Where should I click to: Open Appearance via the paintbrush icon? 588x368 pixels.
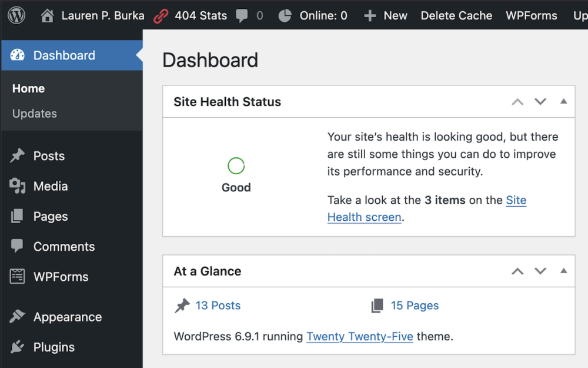[18, 317]
